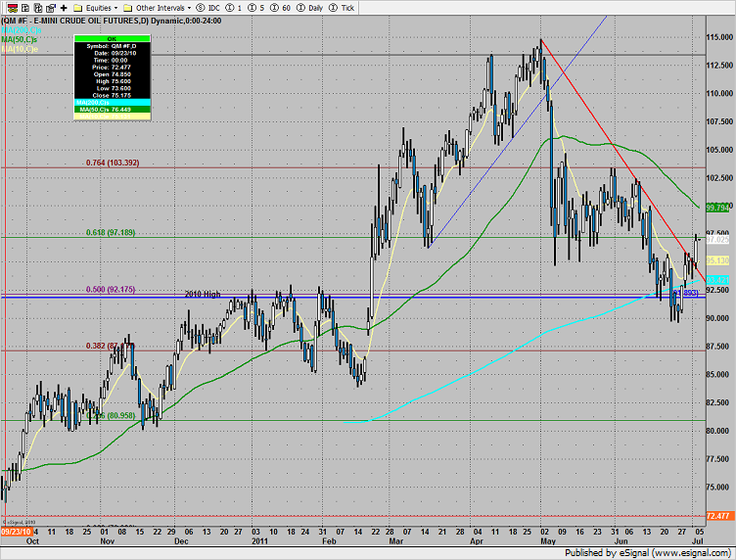Click the MA(200,C)s row in data window
The image size is (736, 560).
[113, 103]
